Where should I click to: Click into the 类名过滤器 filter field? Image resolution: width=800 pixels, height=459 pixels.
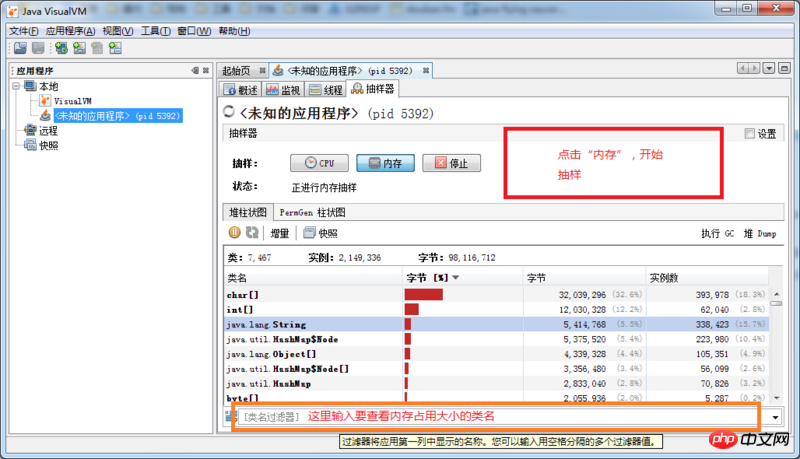click(x=503, y=417)
